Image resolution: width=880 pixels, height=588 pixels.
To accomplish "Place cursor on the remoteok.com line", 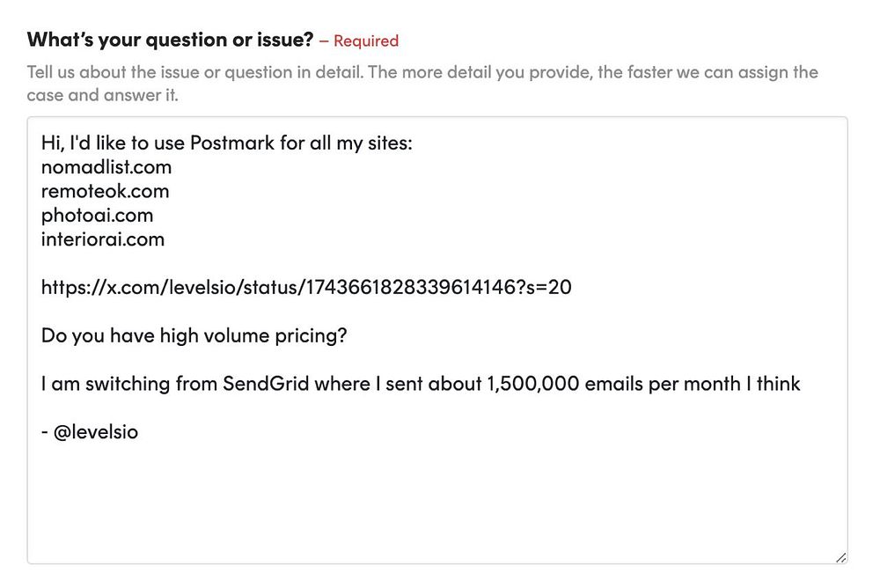I will pyautogui.click(x=105, y=191).
